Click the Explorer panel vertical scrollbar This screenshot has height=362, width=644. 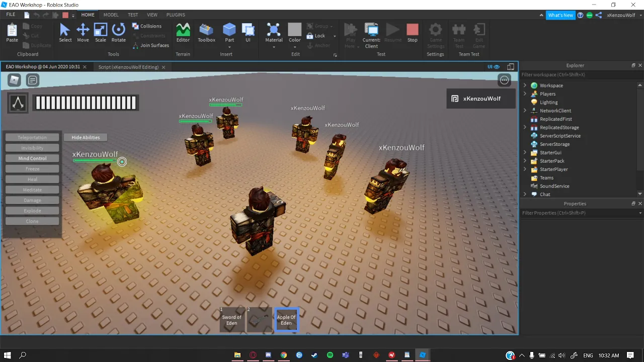point(640,138)
